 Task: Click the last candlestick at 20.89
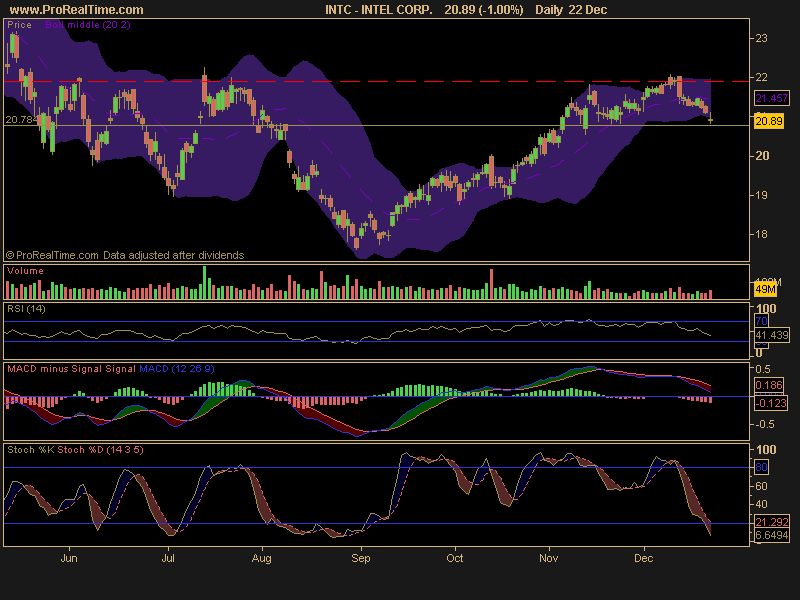coord(711,119)
